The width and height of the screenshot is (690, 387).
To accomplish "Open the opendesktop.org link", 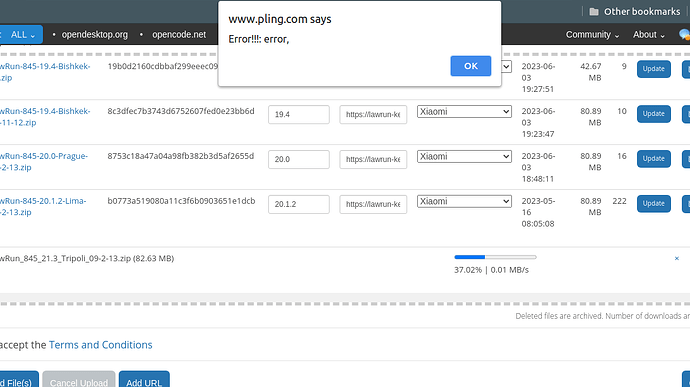I will point(95,34).
